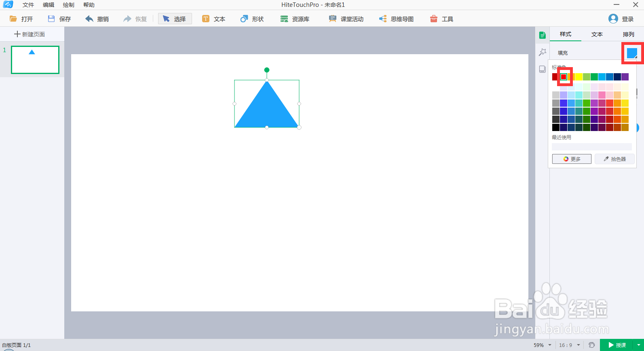This screenshot has width=644, height=351.
Task: Choose the light blue standard color
Action: point(602,77)
